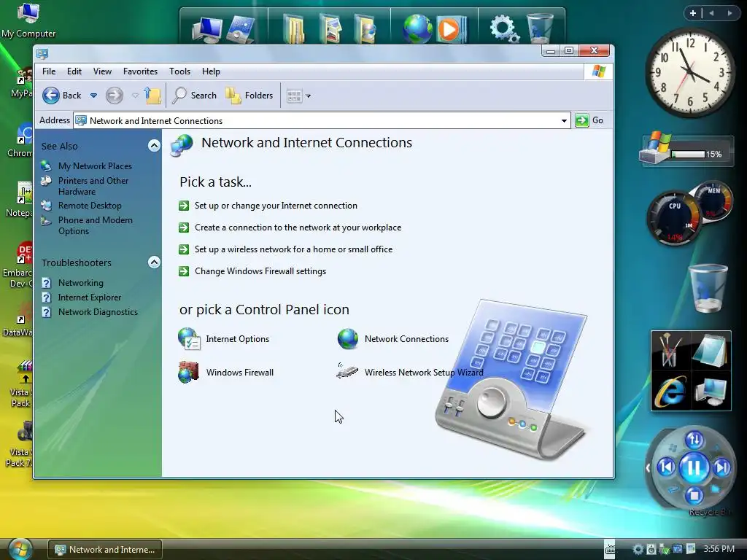Screen dimensions: 747x560
Task: Pause playback in media gadget
Action: point(694,467)
